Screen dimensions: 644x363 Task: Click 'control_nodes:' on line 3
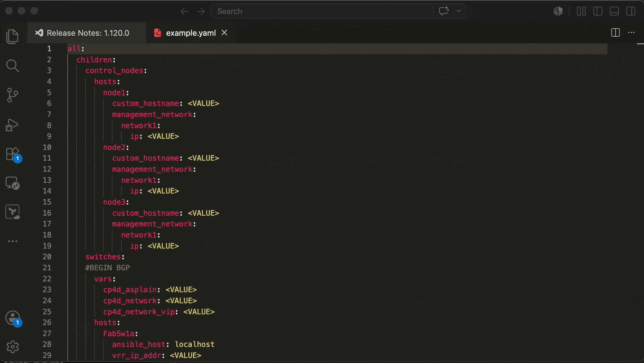tap(116, 71)
